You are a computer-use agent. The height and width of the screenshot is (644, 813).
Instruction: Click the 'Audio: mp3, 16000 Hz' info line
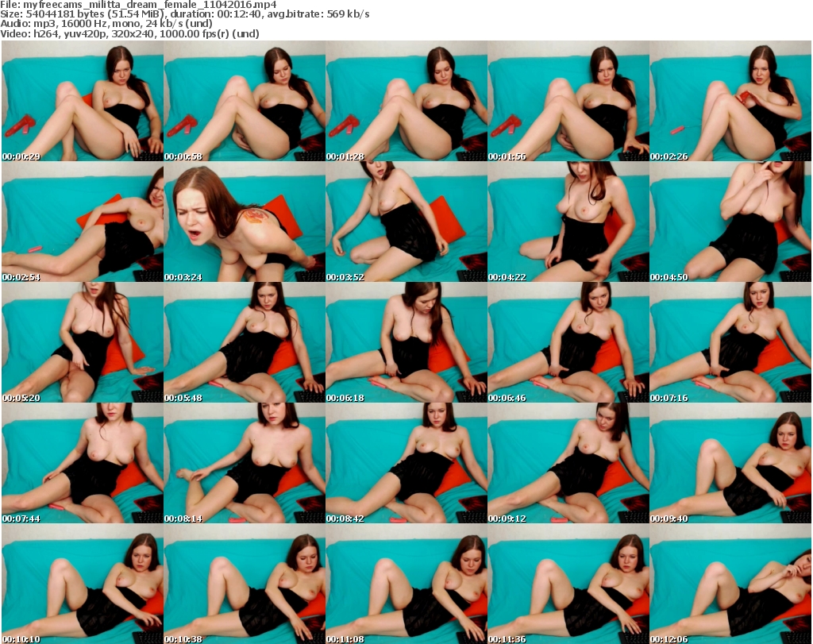point(106,24)
